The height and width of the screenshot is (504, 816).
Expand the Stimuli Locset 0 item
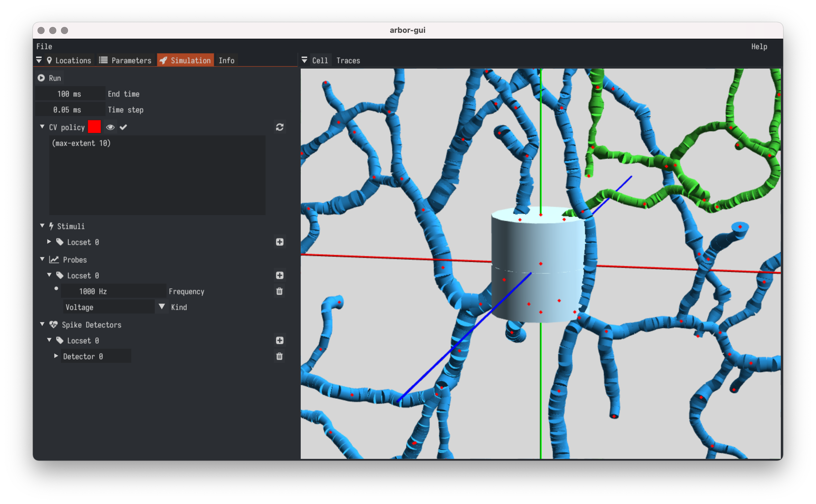click(49, 242)
